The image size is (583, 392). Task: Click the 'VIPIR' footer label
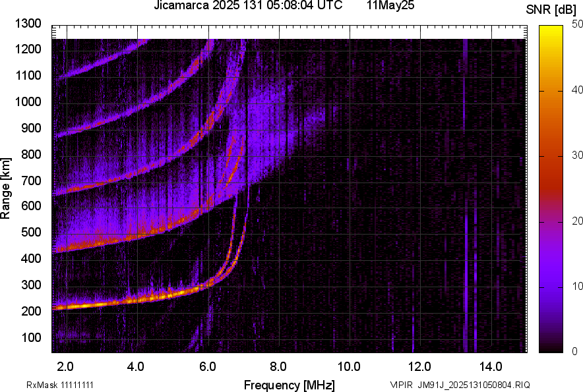[402, 385]
